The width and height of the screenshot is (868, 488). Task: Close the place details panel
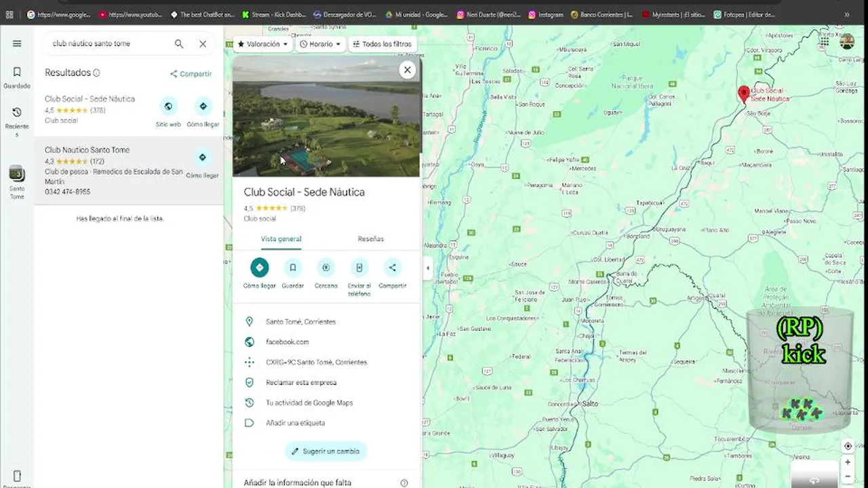pyautogui.click(x=407, y=69)
